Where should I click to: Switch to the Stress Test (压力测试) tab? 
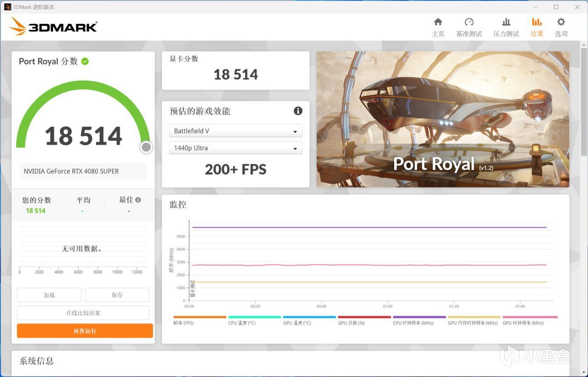tap(506, 27)
